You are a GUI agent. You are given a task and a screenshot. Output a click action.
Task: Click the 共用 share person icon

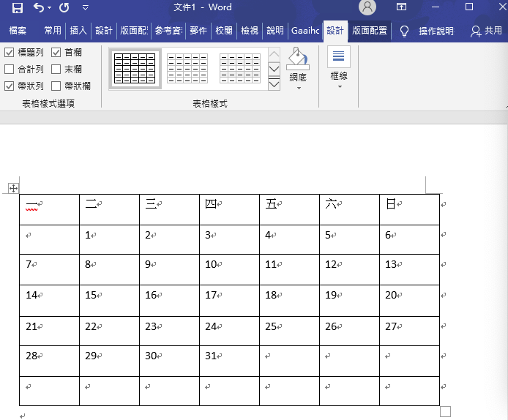(x=476, y=31)
